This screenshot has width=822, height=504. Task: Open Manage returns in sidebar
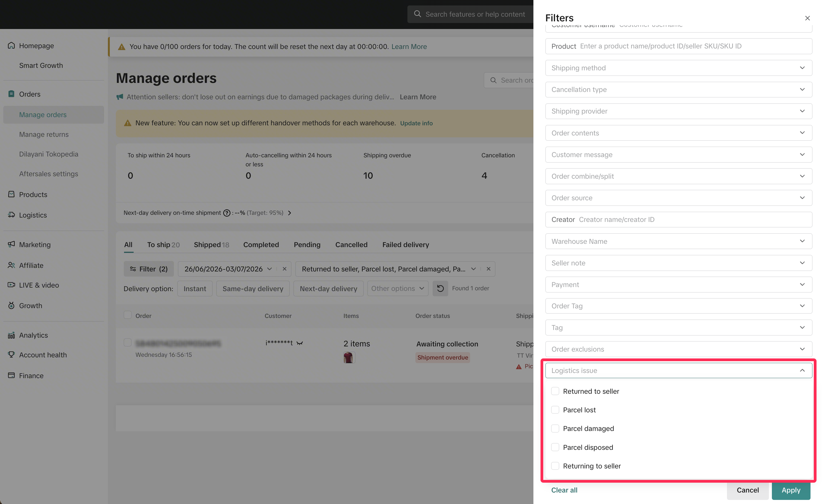pos(44,134)
